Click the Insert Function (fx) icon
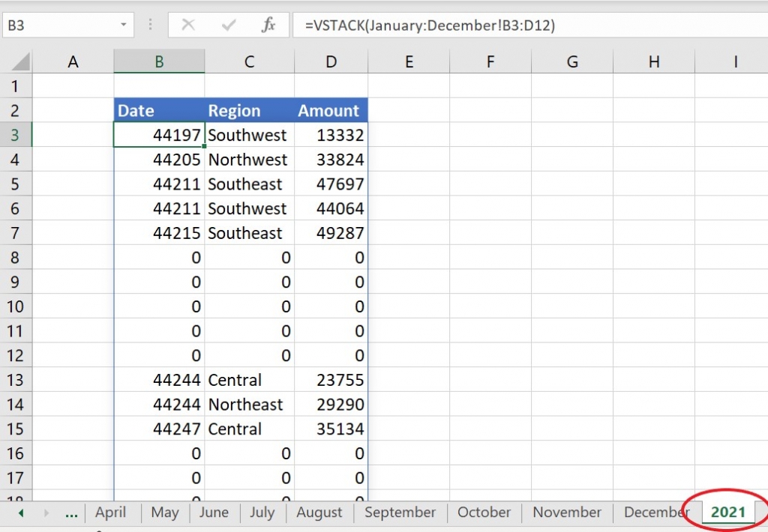Screen dimensions: 768x532 [268, 25]
